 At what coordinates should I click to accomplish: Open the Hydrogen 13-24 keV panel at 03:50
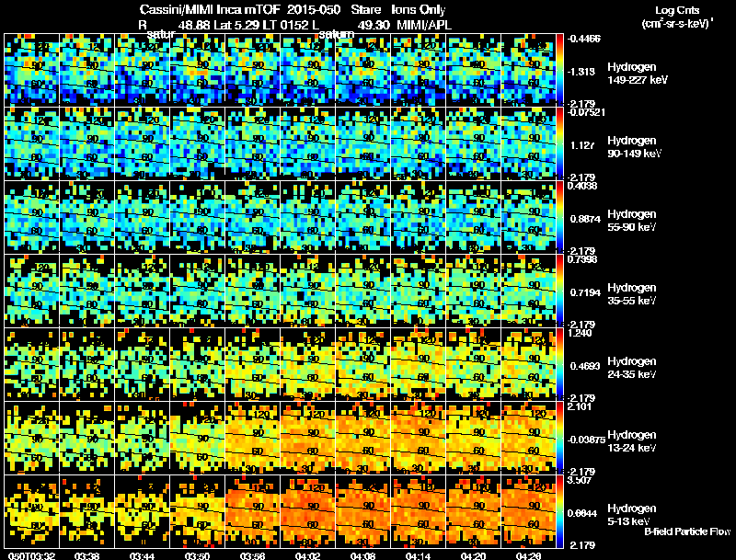198,438
